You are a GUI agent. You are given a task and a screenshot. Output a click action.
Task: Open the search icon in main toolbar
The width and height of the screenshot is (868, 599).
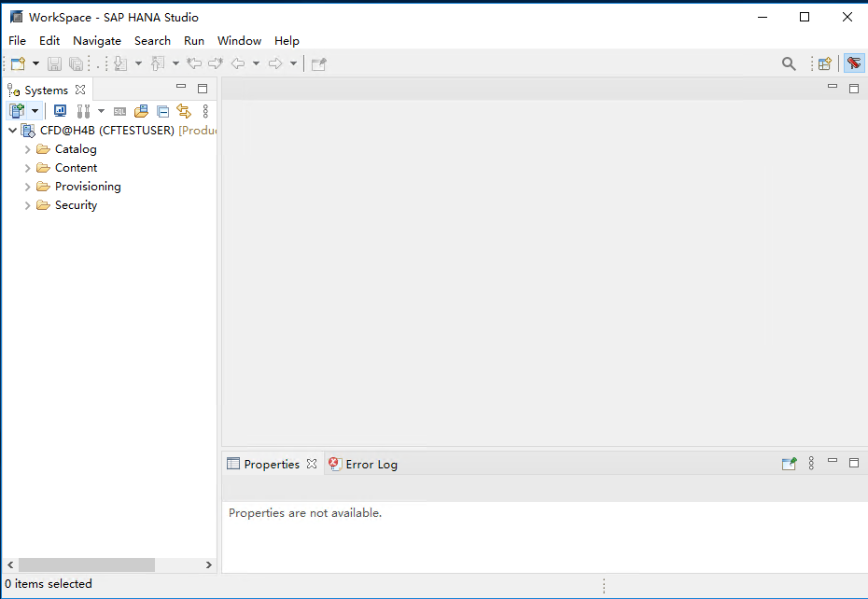click(789, 63)
